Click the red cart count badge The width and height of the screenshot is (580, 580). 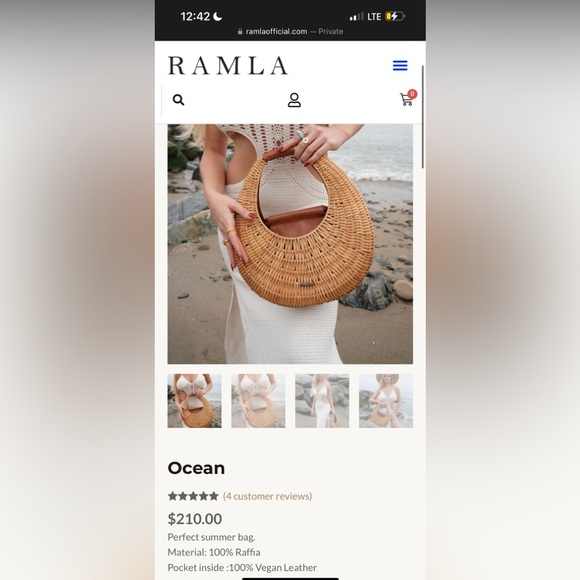tap(412, 94)
